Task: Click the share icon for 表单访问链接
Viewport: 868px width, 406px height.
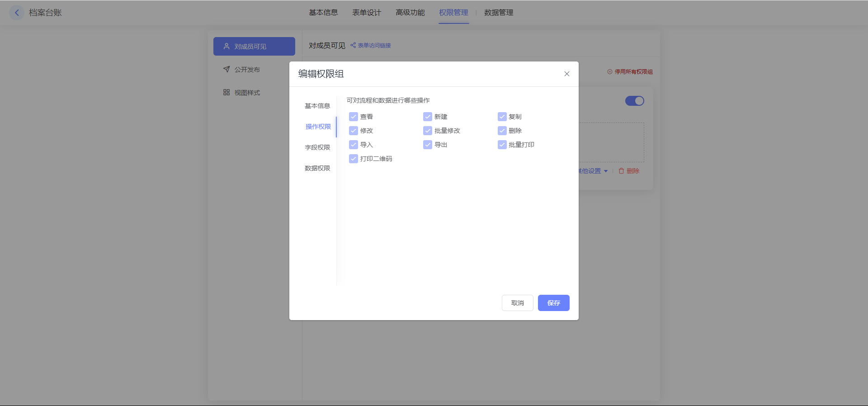Action: (353, 45)
